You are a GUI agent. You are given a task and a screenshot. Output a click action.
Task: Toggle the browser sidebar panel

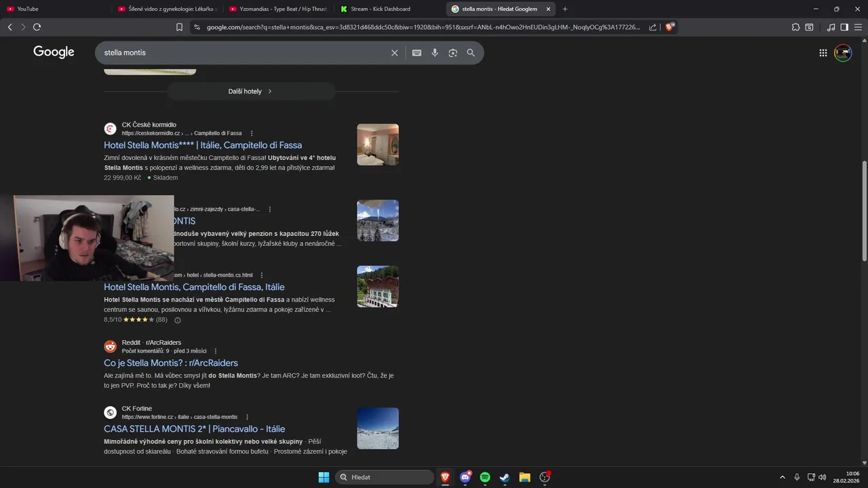click(x=844, y=27)
